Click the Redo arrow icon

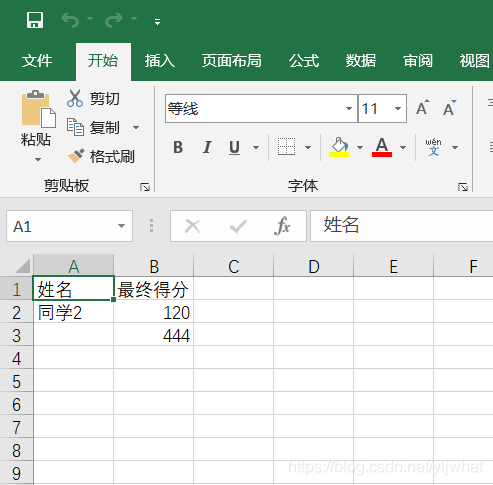pyautogui.click(x=114, y=20)
